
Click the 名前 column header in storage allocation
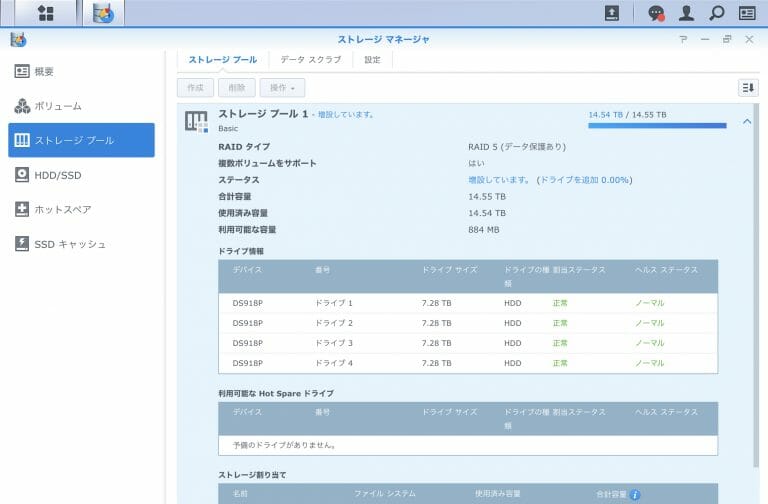point(240,494)
